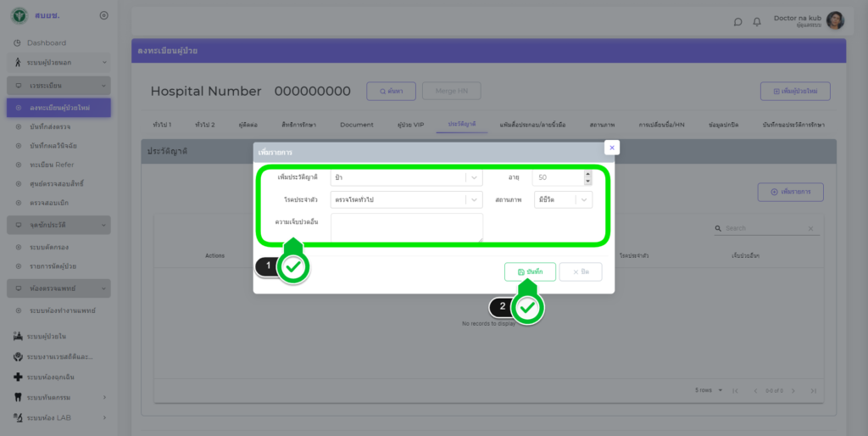The image size is (868, 436).
Task: Click the notification bell icon
Action: tap(757, 22)
